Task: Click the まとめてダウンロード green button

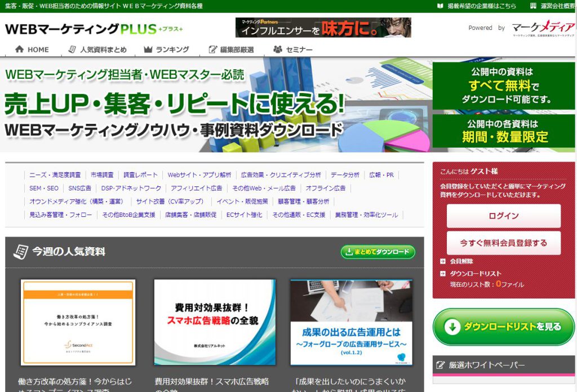Action: click(378, 252)
